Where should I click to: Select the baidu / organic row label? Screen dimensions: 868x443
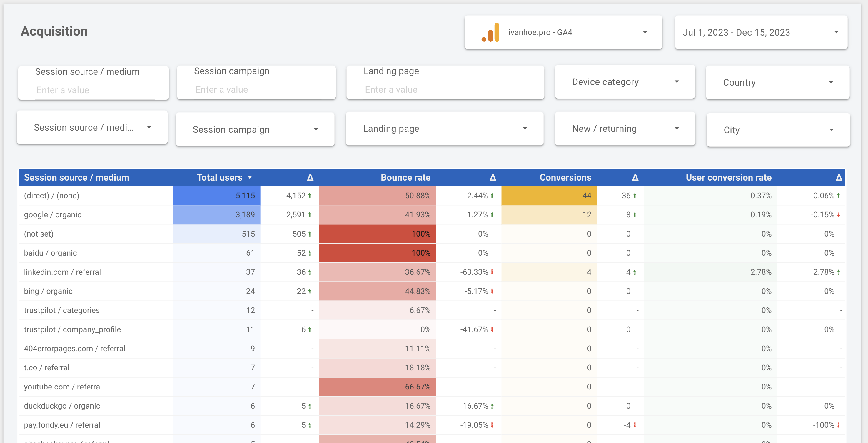coord(50,253)
